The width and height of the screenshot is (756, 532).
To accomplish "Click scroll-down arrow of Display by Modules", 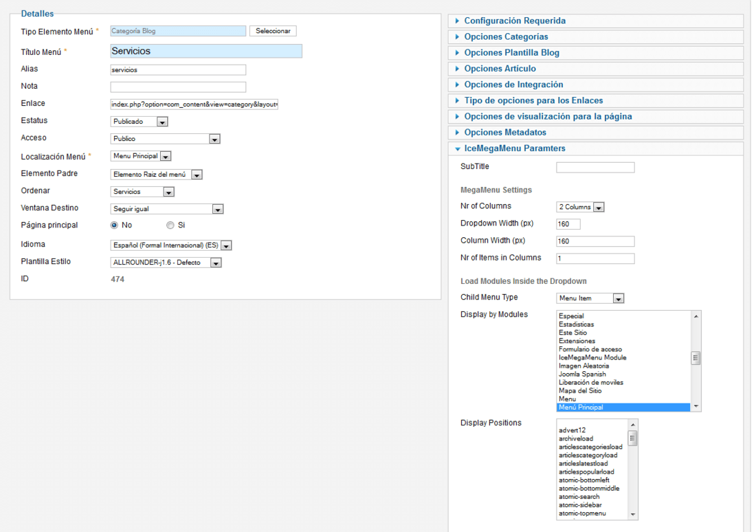I will pyautogui.click(x=696, y=407).
